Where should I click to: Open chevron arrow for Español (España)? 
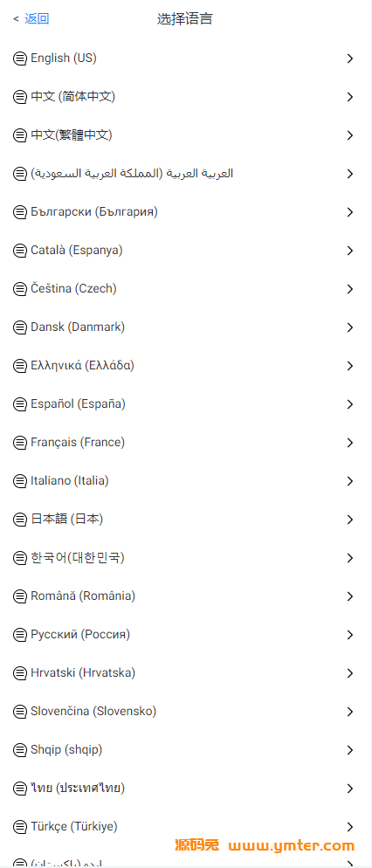pos(350,404)
